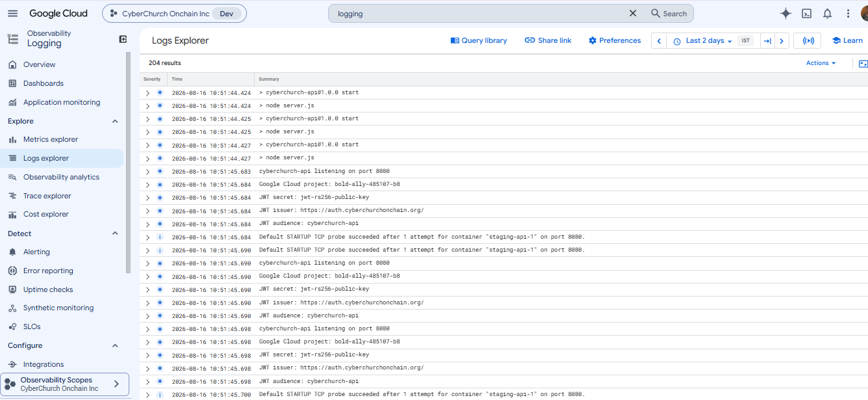The height and width of the screenshot is (400, 868).
Task: Click the Google Cloud logo
Action: 58,13
